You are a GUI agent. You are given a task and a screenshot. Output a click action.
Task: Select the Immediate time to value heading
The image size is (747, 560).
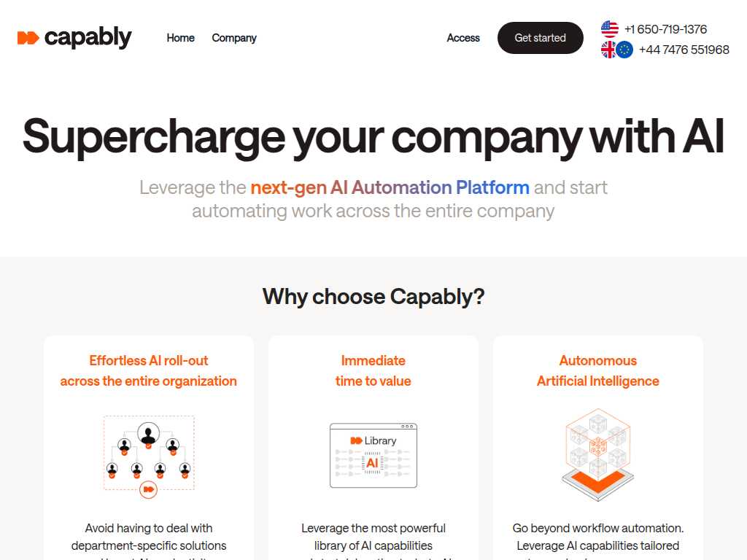[373, 370]
